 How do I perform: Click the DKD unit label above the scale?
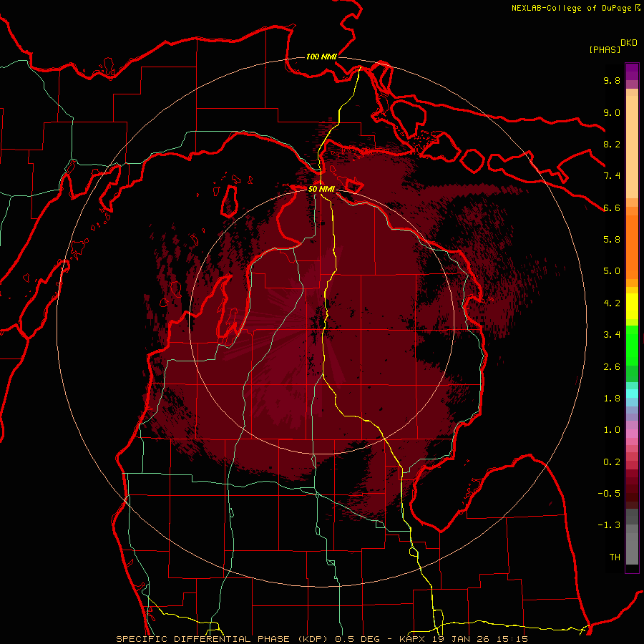click(628, 43)
